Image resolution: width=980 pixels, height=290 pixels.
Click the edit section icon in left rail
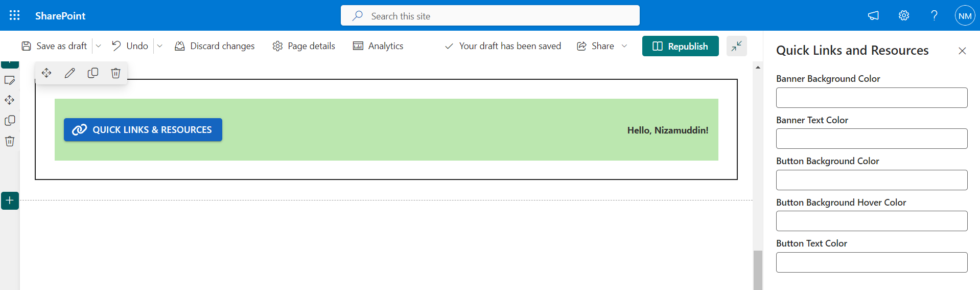click(10, 80)
